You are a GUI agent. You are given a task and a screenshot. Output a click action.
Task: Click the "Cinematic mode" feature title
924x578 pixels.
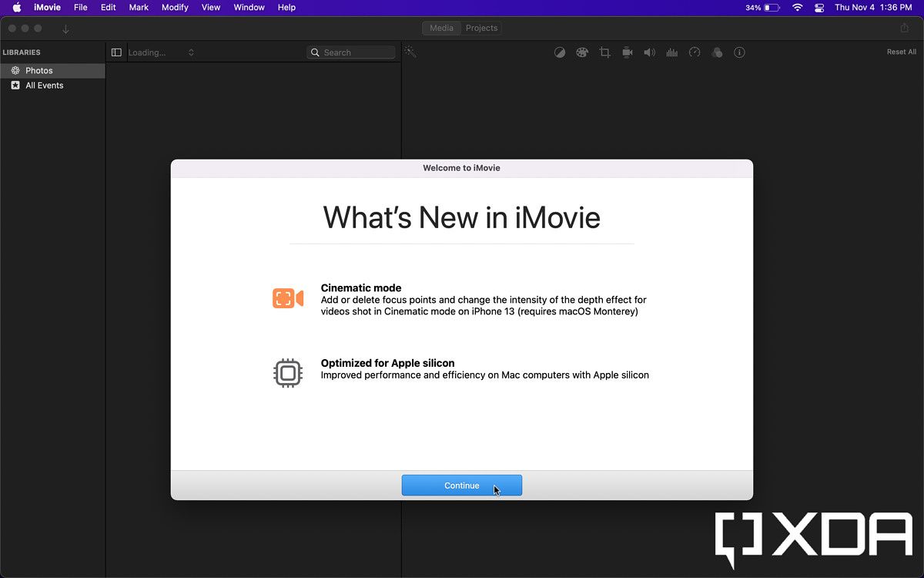[361, 288]
